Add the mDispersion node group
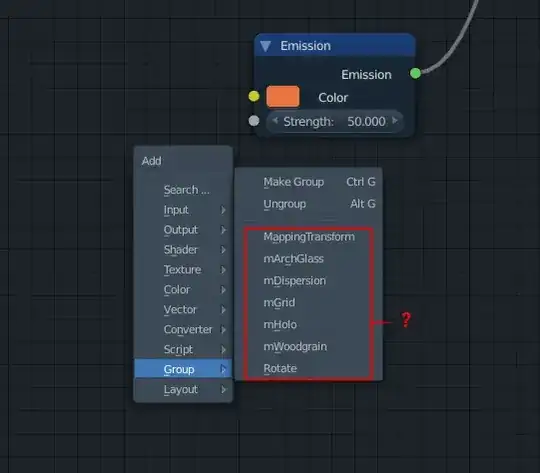Image resolution: width=540 pixels, height=473 pixels. 309,281
